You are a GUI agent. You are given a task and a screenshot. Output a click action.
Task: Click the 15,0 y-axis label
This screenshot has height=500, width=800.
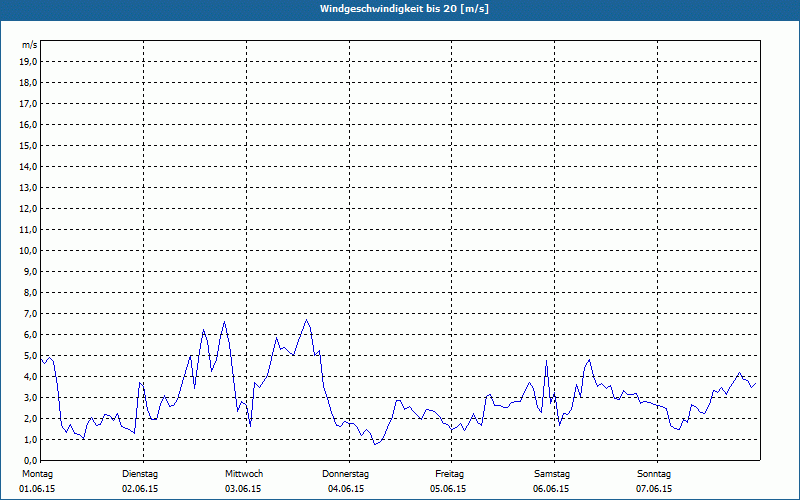tap(28, 145)
